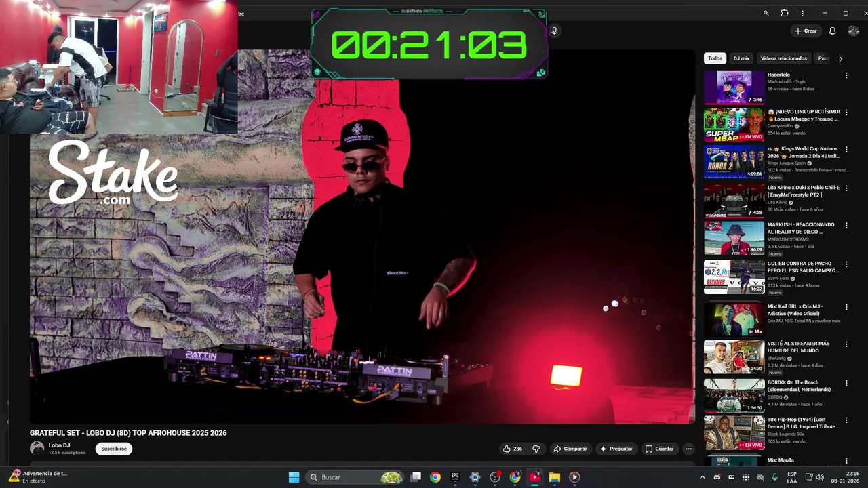Open the Kings World Cup Nations thumbnail
This screenshot has width=868, height=488.
tap(734, 162)
